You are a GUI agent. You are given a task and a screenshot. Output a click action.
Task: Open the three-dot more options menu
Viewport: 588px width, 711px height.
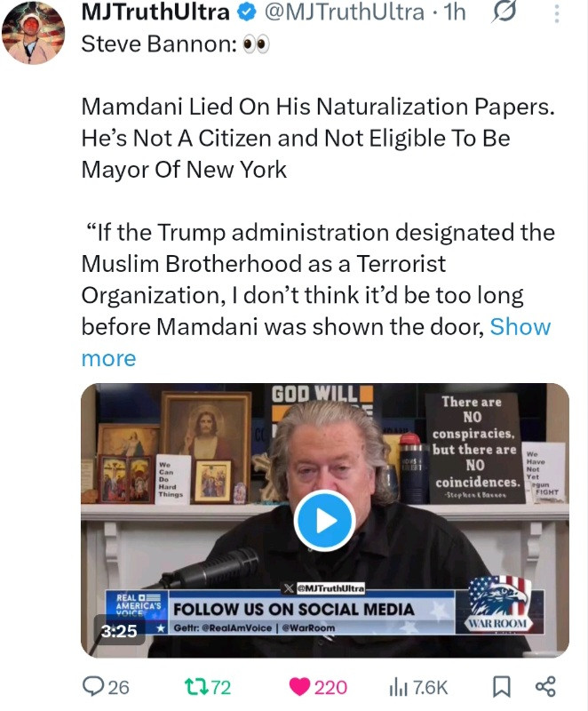[557, 14]
